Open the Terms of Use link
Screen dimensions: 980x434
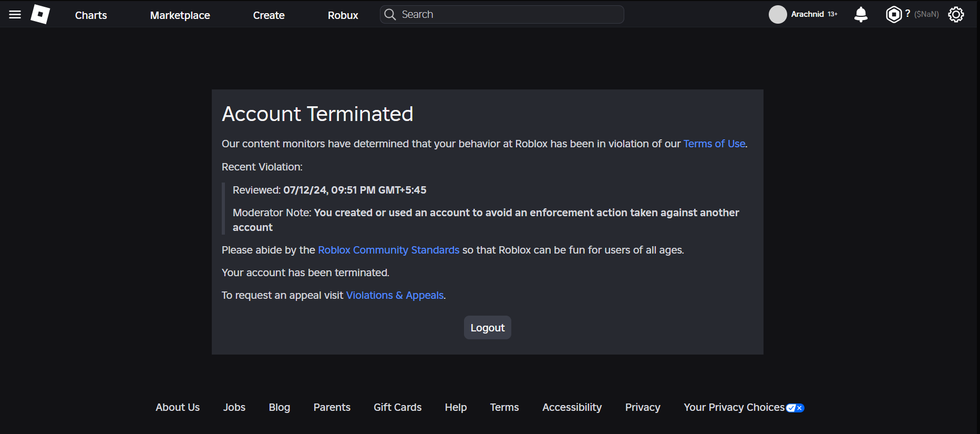tap(714, 144)
